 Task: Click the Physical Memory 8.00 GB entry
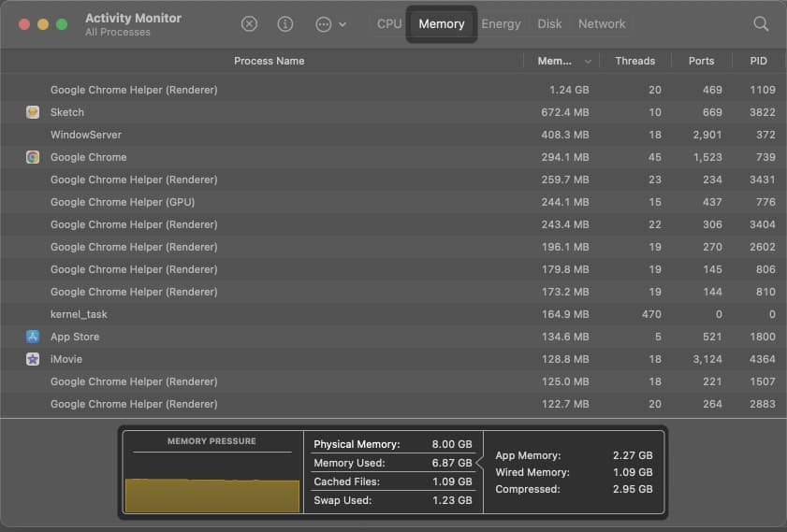tap(392, 444)
